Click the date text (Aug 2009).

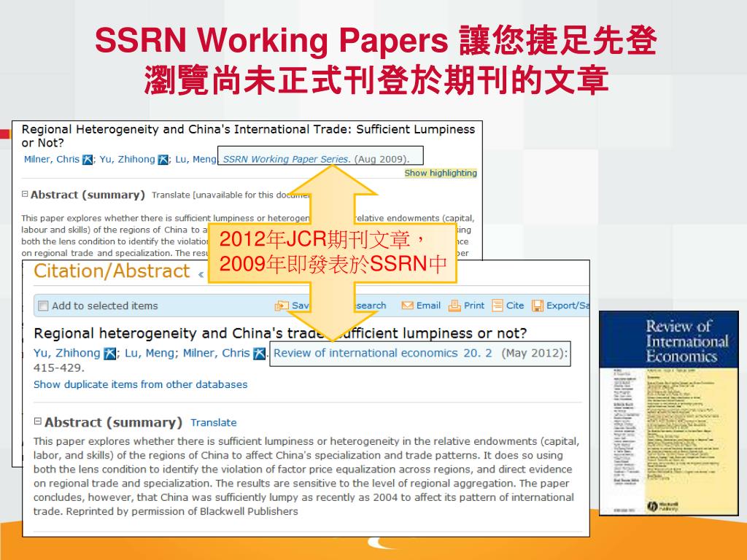382,159
